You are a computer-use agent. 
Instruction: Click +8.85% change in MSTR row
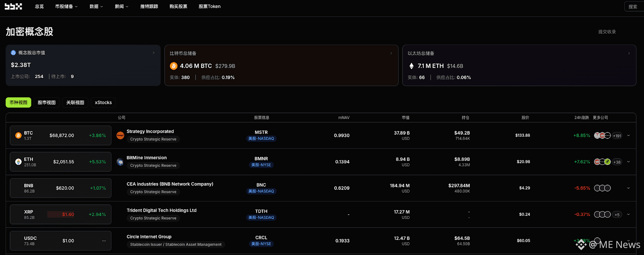click(x=582, y=136)
